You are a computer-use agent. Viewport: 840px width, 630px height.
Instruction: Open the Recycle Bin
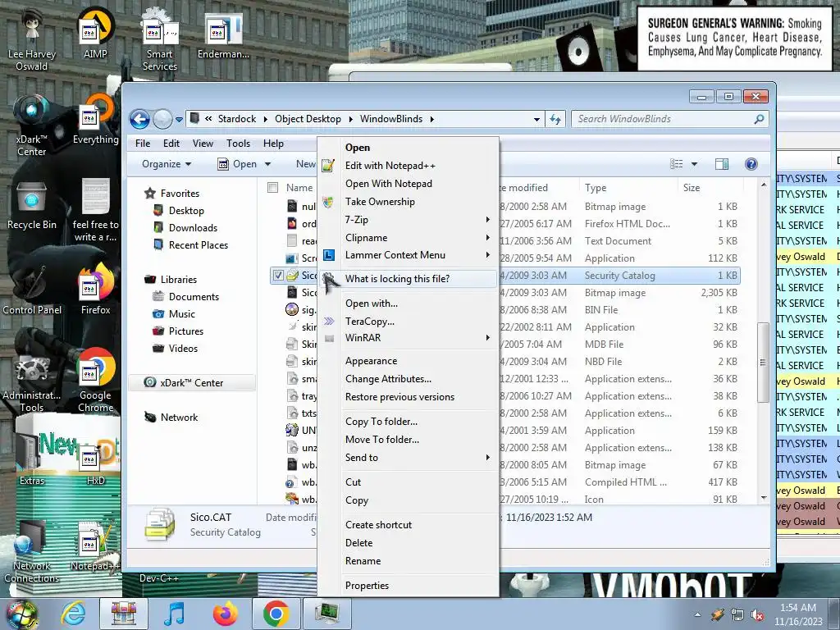(32, 206)
